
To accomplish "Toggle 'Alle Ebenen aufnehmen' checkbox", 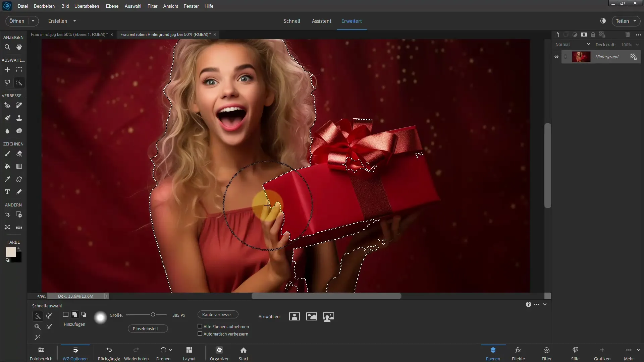I will 200,326.
